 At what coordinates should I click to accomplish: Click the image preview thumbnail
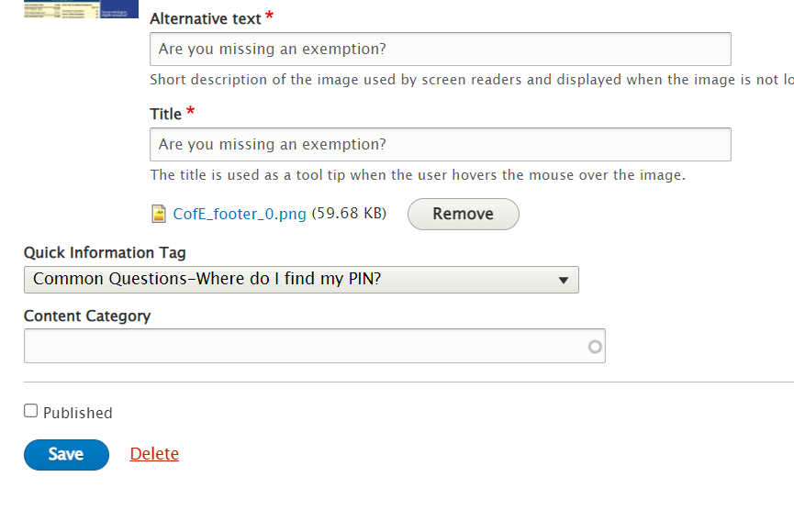pos(81,9)
